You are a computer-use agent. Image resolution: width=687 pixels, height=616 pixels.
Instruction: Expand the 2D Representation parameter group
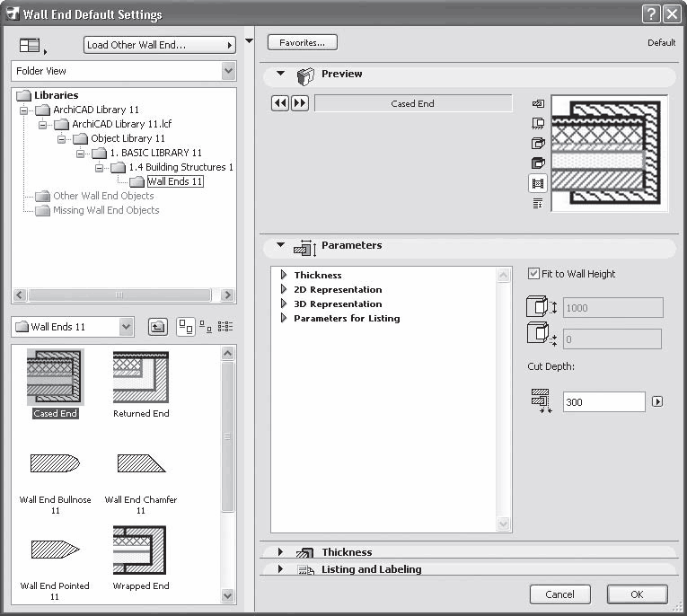(285, 290)
